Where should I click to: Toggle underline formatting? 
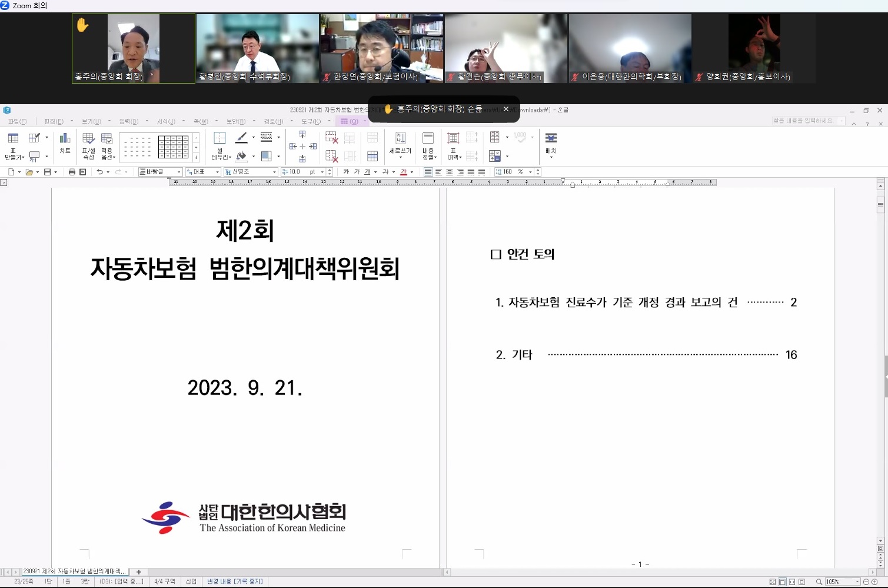point(366,171)
